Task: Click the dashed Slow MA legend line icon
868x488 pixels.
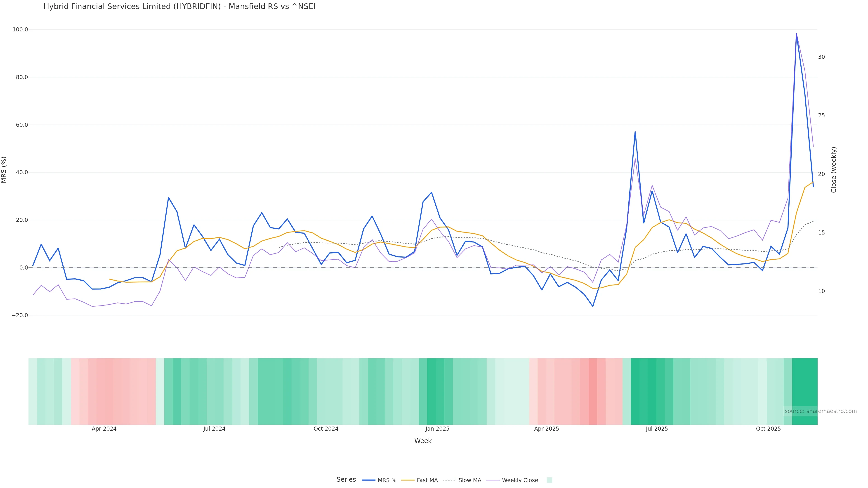Action: click(449, 480)
